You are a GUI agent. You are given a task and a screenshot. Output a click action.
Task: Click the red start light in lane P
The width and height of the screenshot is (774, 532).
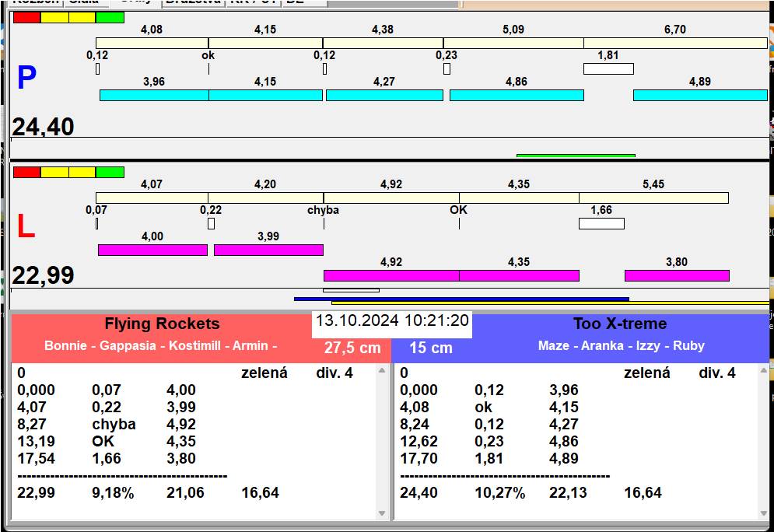[x=26, y=18]
